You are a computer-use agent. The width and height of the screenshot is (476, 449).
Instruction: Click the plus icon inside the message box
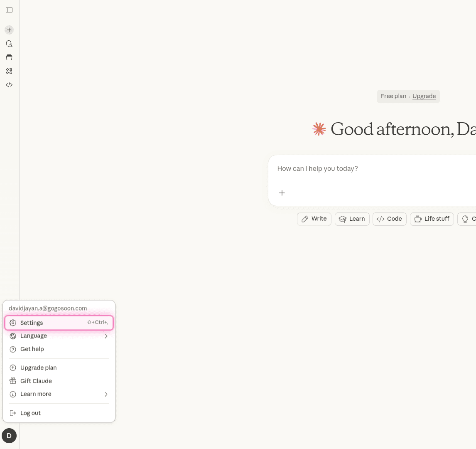click(x=282, y=193)
